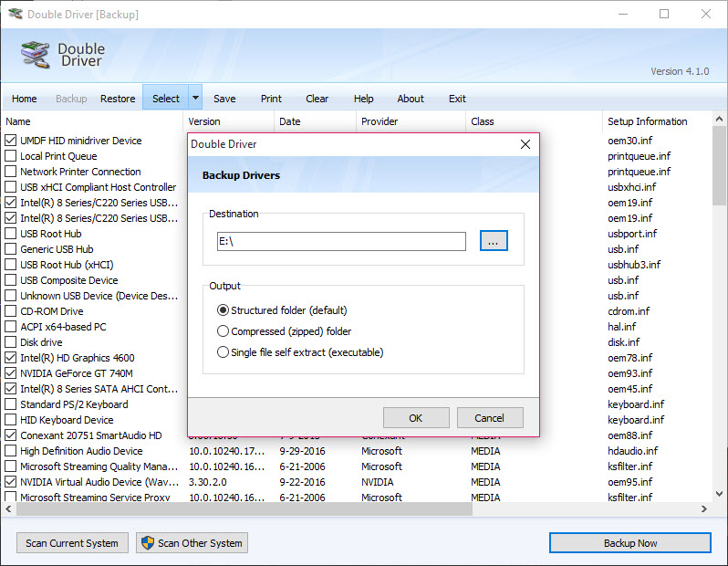This screenshot has height=566, width=728.
Task: Open the Home menu item
Action: [24, 99]
